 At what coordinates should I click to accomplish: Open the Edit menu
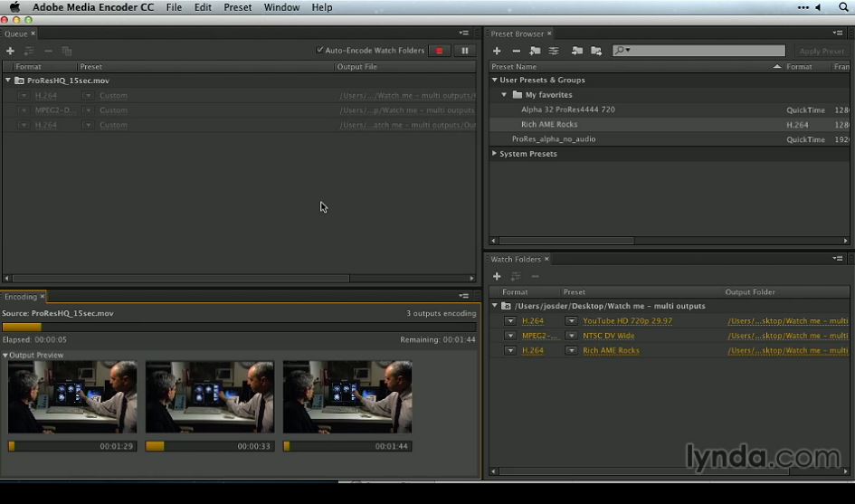pyautogui.click(x=203, y=7)
